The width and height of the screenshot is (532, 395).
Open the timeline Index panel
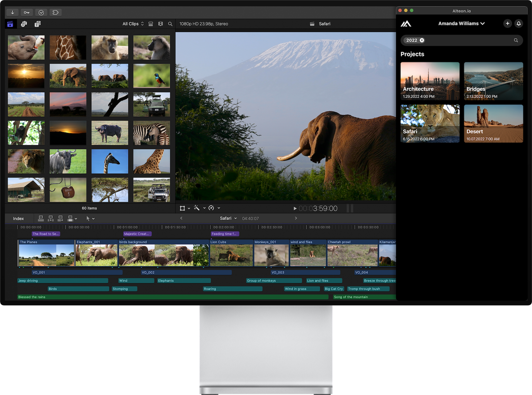19,218
